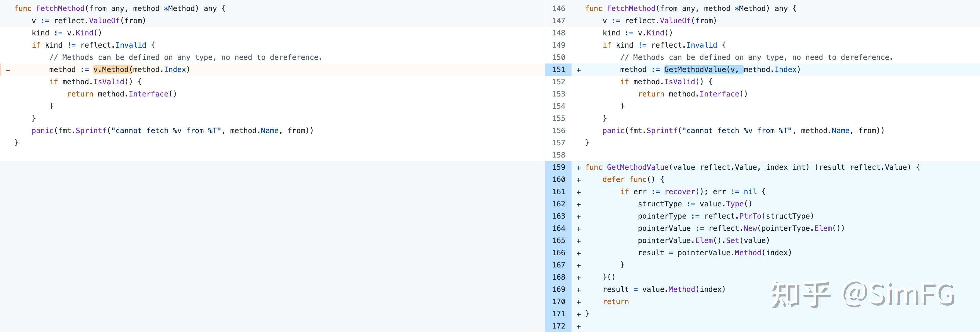Click the plus marker on line 163
Image resolution: width=980 pixels, height=334 pixels.
pos(578,217)
